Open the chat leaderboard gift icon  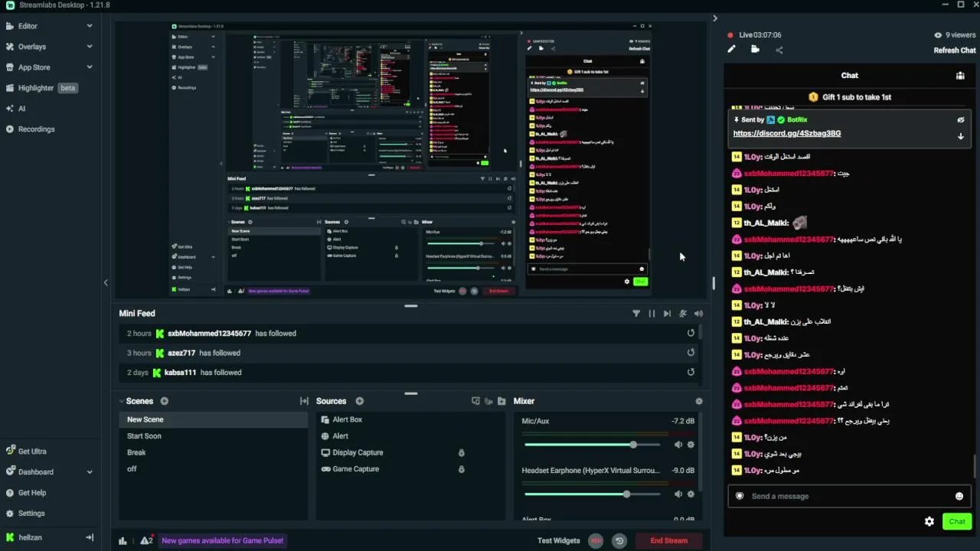(960, 76)
